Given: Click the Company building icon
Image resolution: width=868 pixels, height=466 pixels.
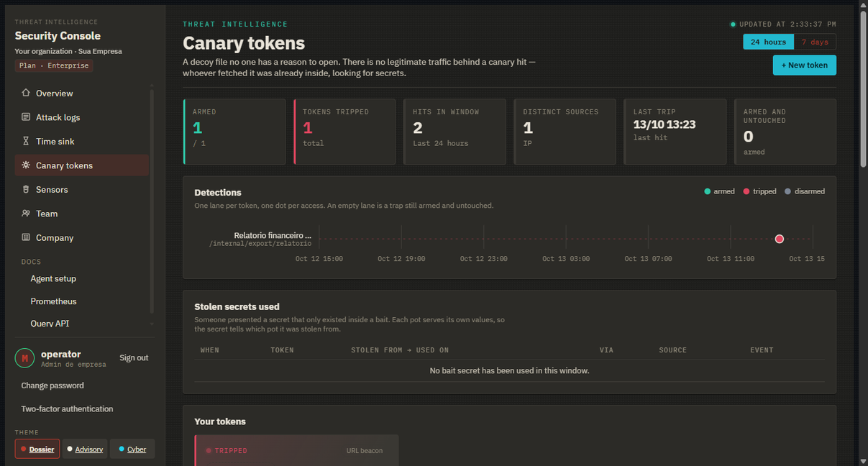Looking at the screenshot, I should click(26, 237).
